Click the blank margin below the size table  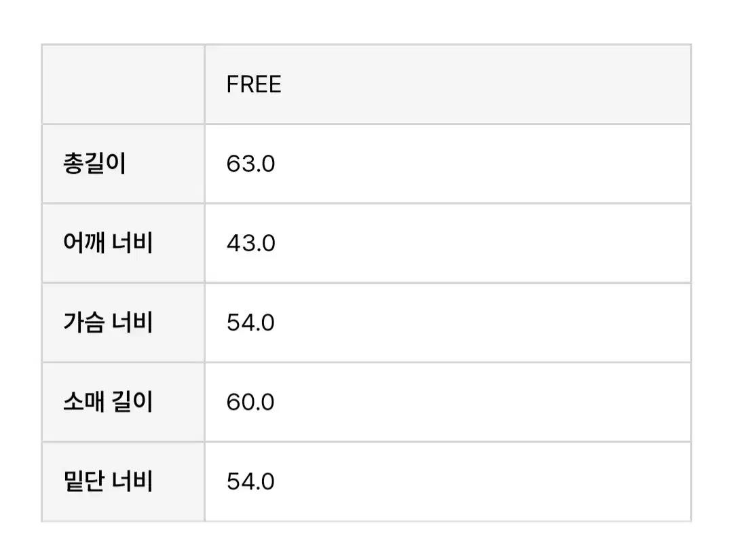pos(366,541)
